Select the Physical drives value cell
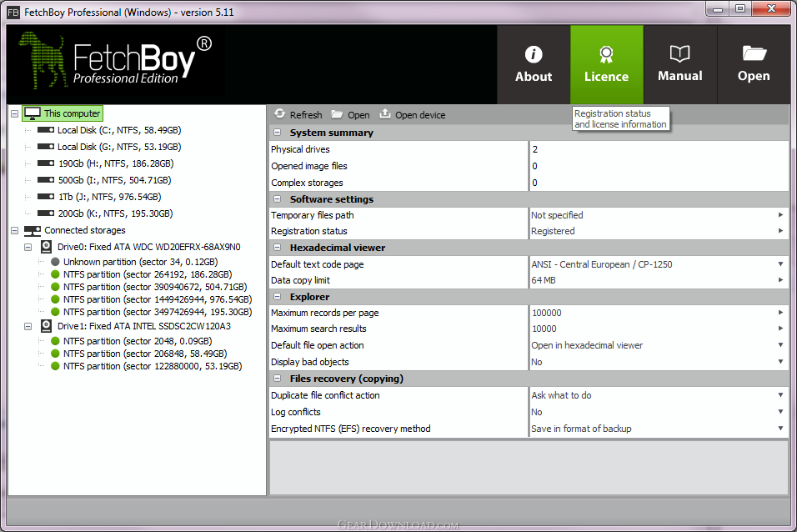The width and height of the screenshot is (797, 532). 659,149
